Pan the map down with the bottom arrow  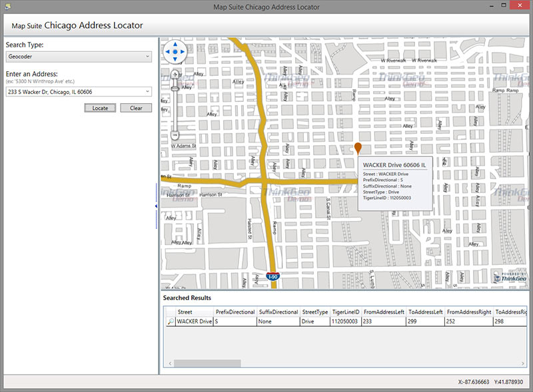(175, 59)
